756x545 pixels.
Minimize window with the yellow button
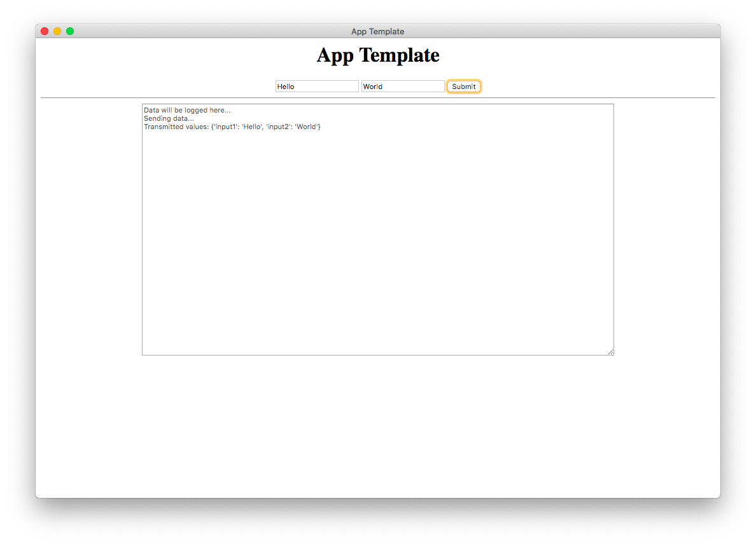coord(57,31)
